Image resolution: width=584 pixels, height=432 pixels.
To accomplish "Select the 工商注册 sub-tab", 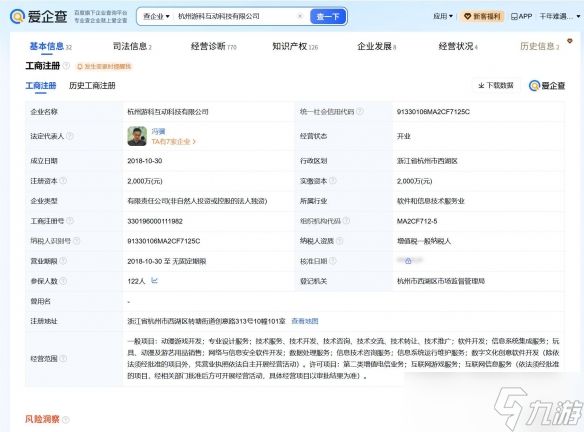I will [41, 86].
